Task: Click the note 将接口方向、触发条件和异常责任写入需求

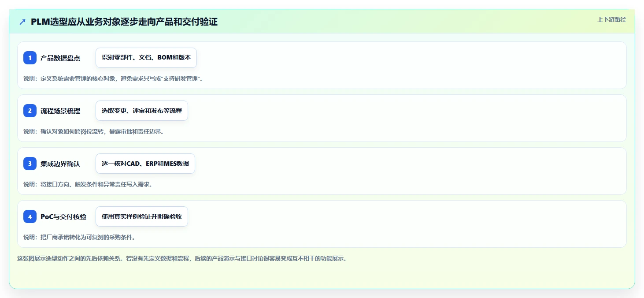Action: click(88, 184)
